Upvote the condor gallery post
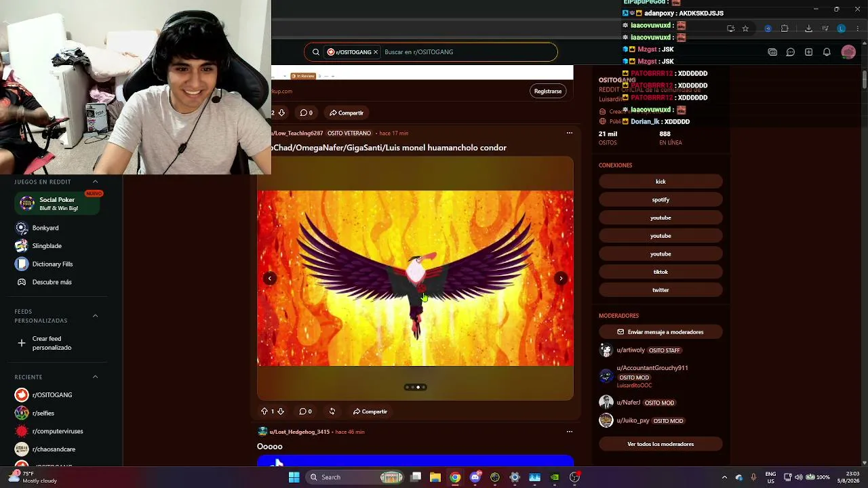 click(264, 411)
